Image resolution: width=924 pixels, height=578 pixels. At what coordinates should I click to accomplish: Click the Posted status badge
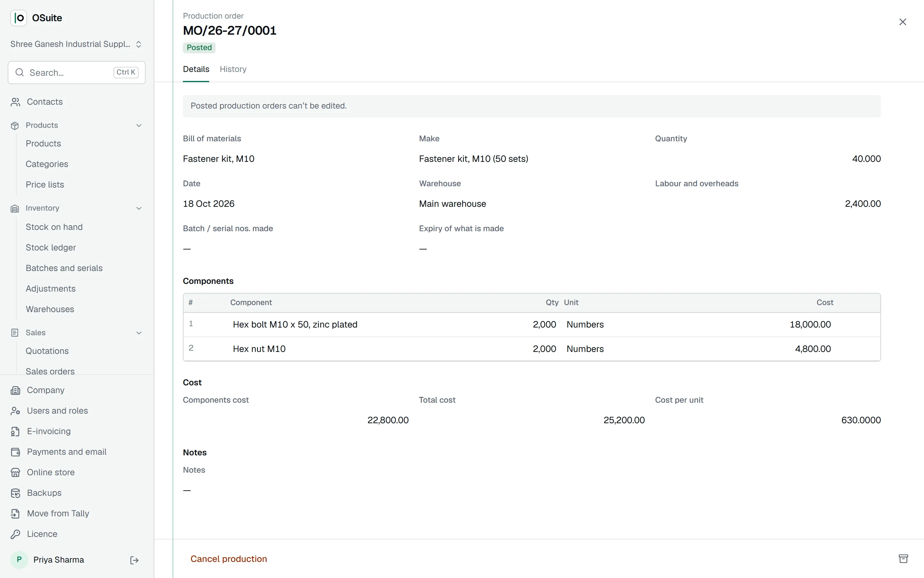click(x=199, y=48)
